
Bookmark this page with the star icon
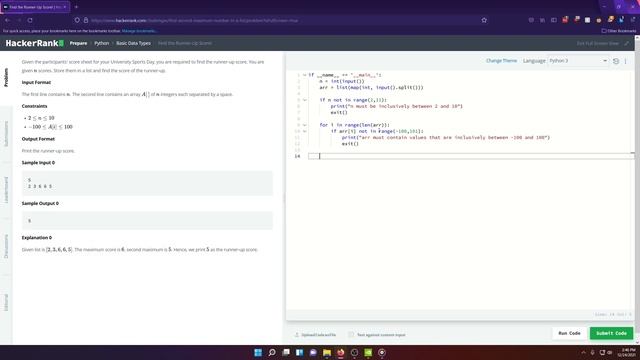coord(484,20)
